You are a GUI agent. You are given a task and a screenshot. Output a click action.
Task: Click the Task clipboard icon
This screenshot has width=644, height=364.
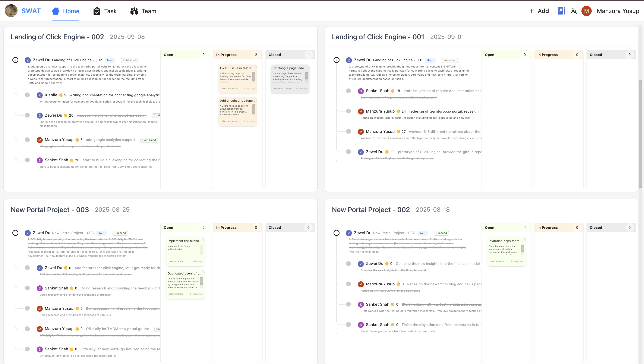click(97, 11)
